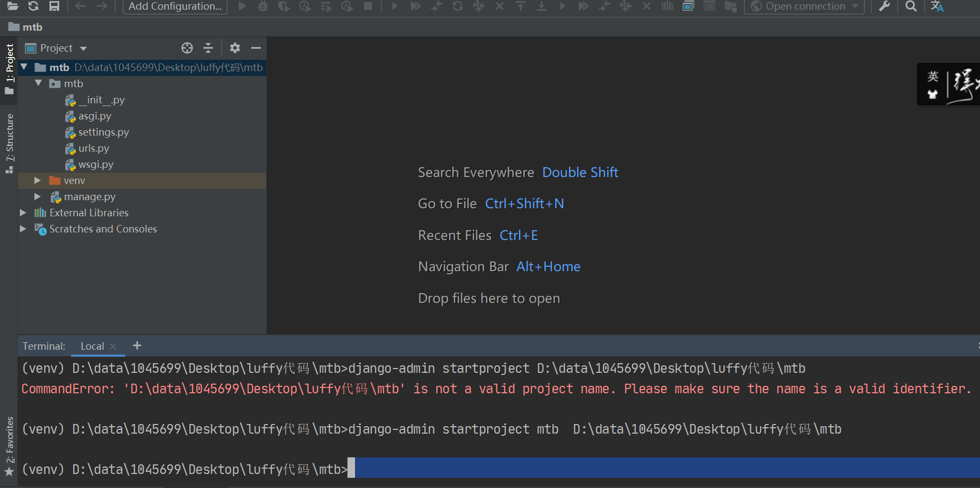
Task: Close the Local terminal tab
Action: pyautogui.click(x=113, y=346)
